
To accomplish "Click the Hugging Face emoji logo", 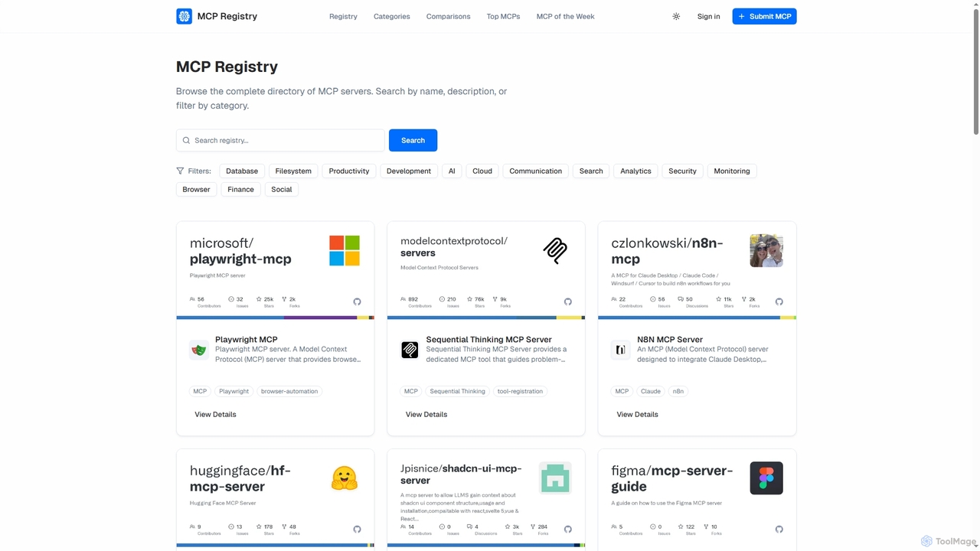I will click(345, 478).
